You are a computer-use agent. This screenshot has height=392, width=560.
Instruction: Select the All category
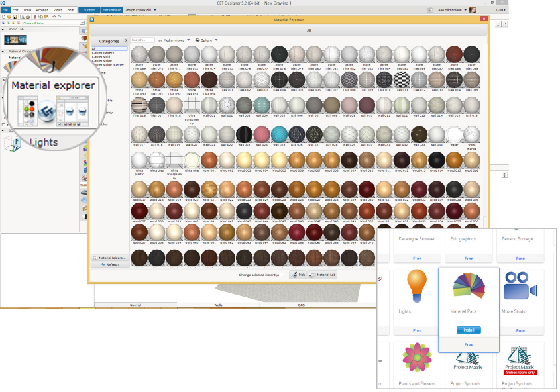(x=109, y=48)
